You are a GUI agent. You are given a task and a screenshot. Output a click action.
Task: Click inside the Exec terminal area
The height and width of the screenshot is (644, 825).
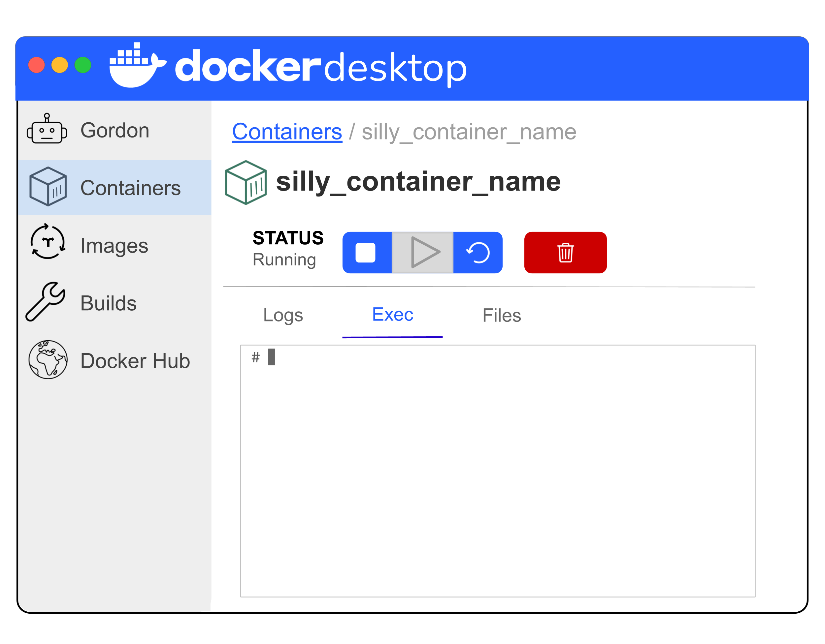[x=498, y=471]
